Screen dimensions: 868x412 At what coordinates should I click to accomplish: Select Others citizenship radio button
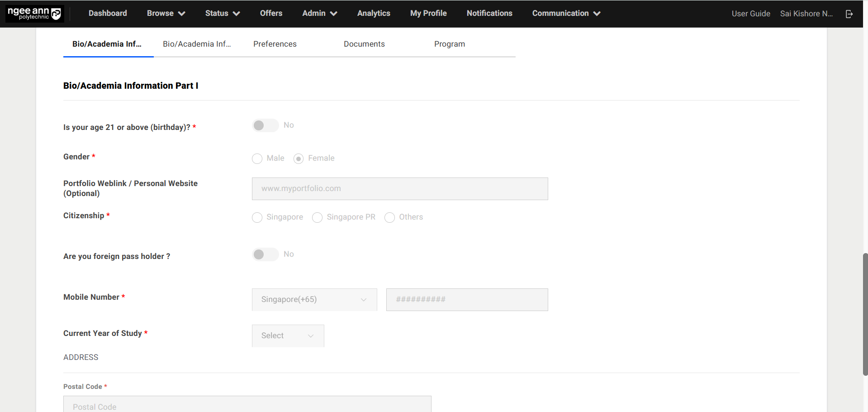pos(389,217)
